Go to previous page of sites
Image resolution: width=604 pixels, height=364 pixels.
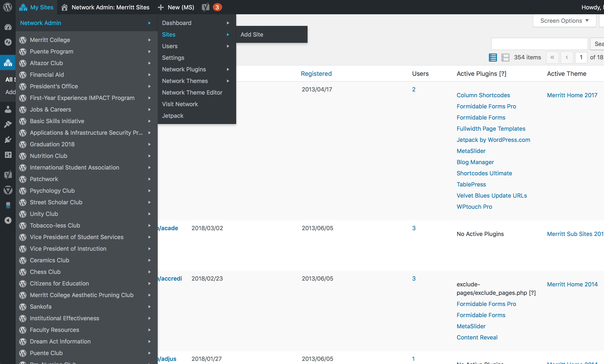(x=567, y=57)
